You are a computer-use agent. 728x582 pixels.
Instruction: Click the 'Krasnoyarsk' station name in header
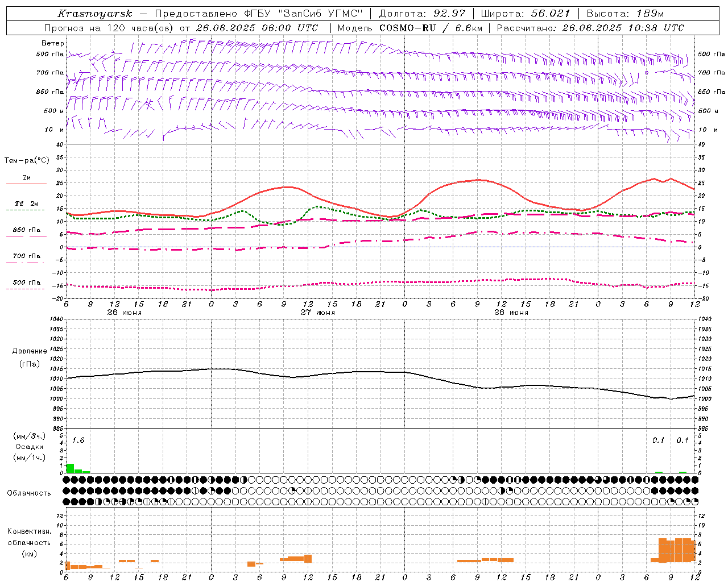(95, 14)
